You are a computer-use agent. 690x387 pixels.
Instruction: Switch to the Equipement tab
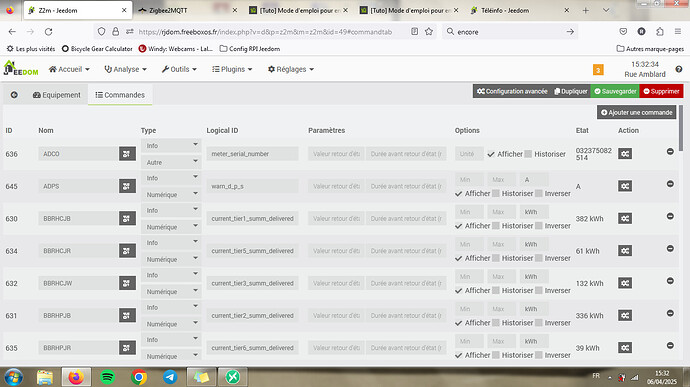point(57,95)
